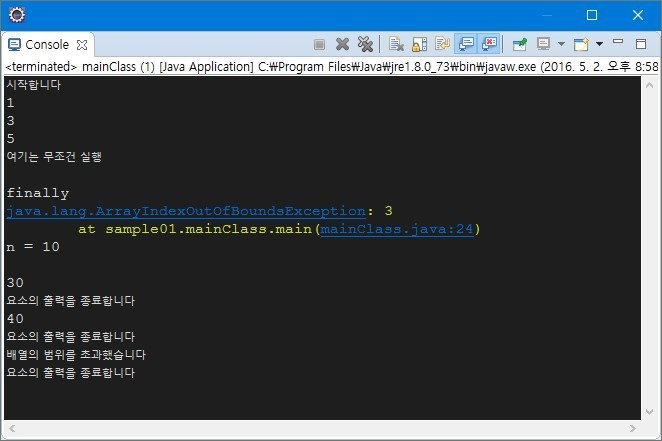Click the Eclipse icon in the title bar
Image resolution: width=662 pixels, height=441 pixels.
click(17, 15)
